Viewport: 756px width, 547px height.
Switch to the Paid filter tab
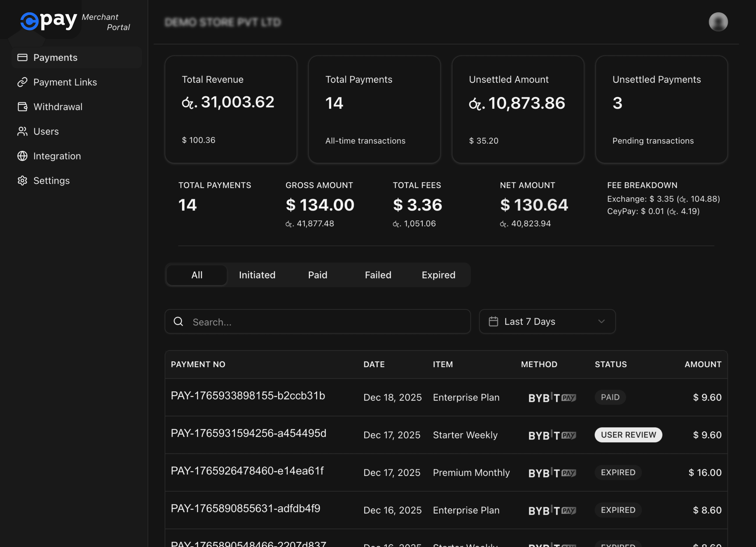point(317,275)
